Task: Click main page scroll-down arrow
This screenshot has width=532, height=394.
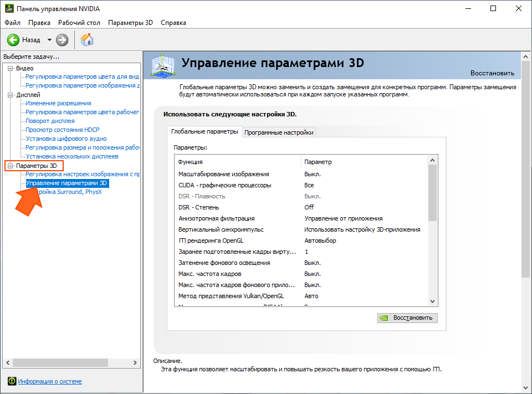Action: [x=525, y=387]
